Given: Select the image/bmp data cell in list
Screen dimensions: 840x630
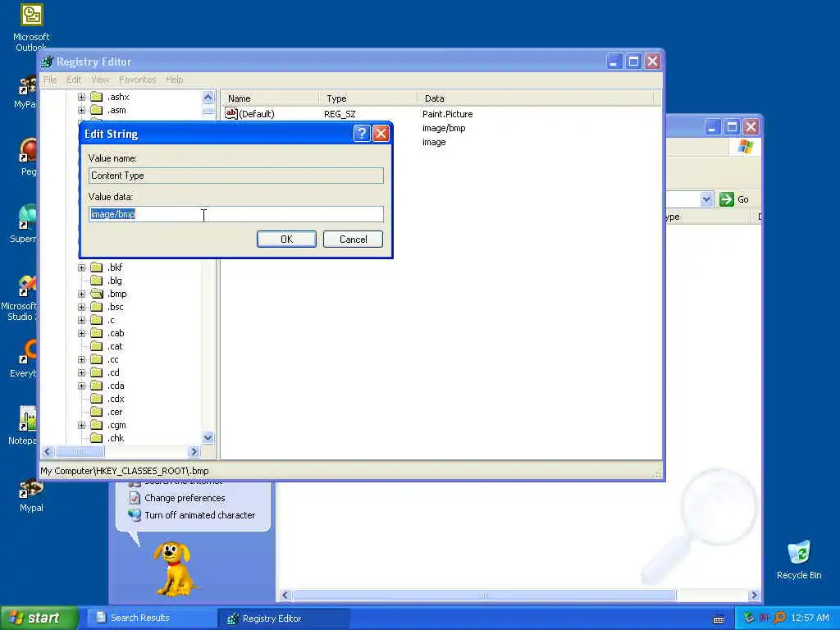Looking at the screenshot, I should coord(444,128).
